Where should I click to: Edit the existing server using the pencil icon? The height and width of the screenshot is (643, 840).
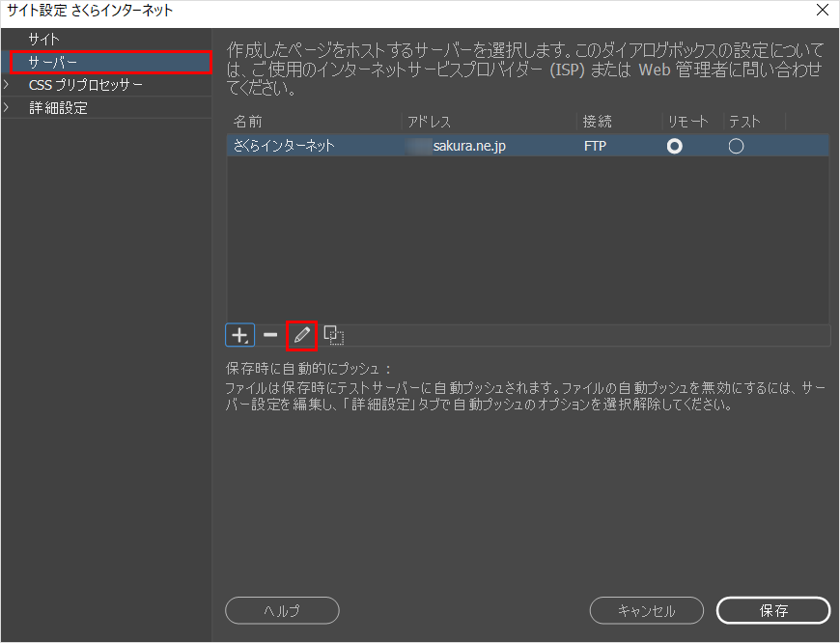(x=302, y=335)
